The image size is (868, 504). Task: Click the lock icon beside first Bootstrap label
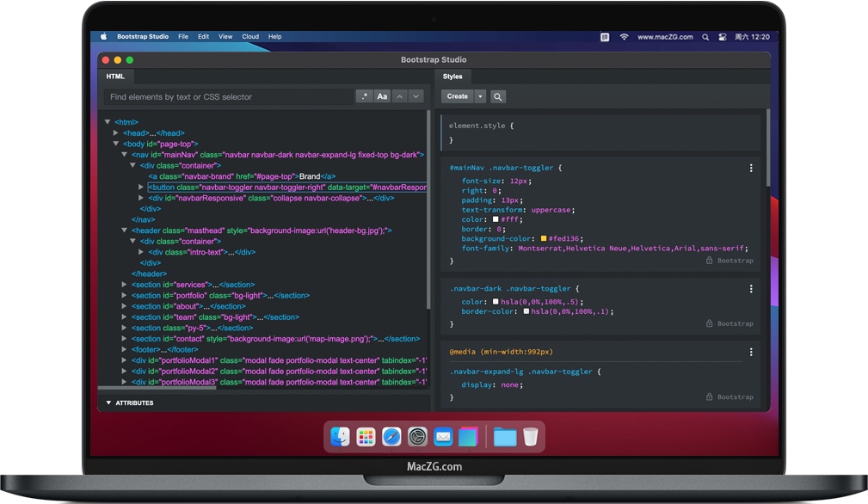coord(710,261)
